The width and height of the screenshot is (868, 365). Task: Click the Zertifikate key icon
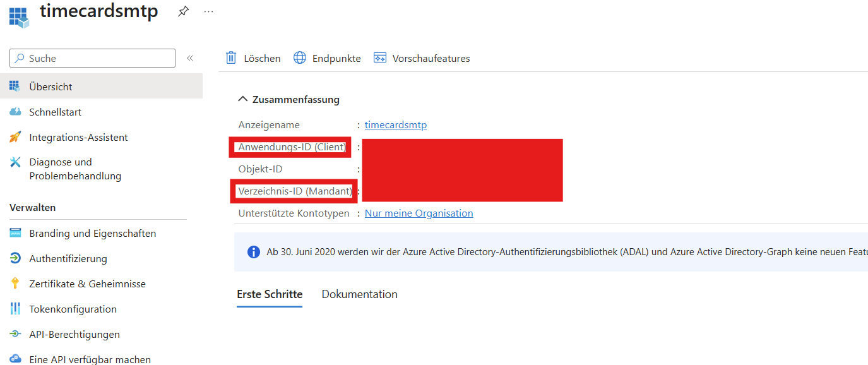(15, 284)
